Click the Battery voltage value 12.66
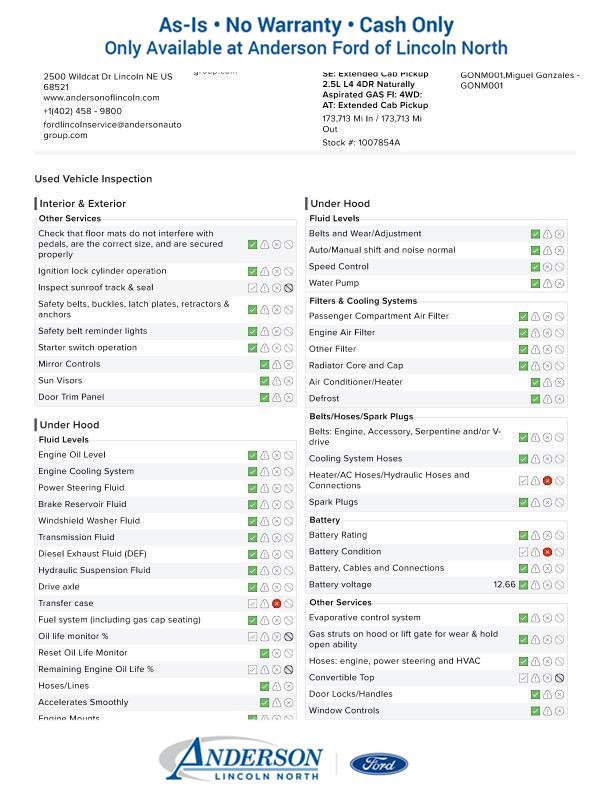Viewport: 612px width, 792px height. [504, 585]
